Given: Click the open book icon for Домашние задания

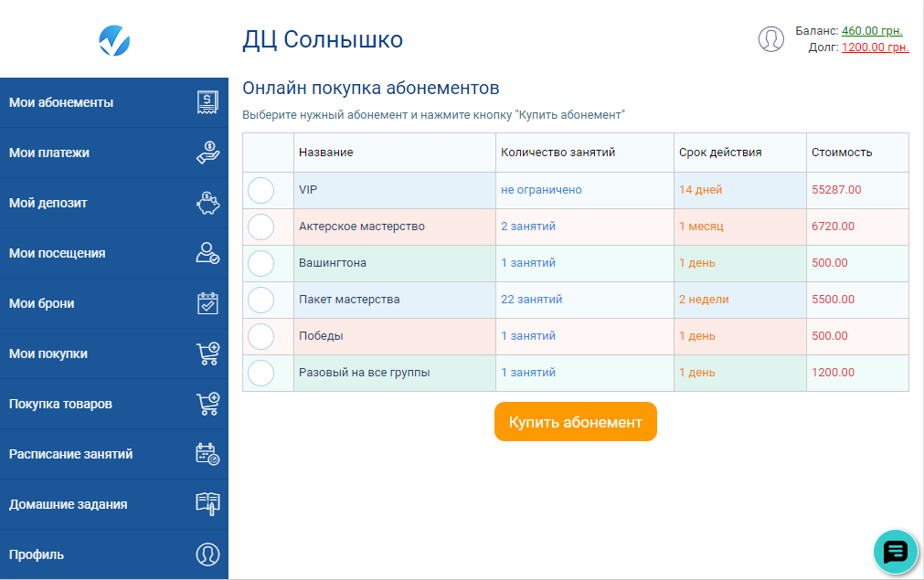Looking at the screenshot, I should pyautogui.click(x=207, y=504).
